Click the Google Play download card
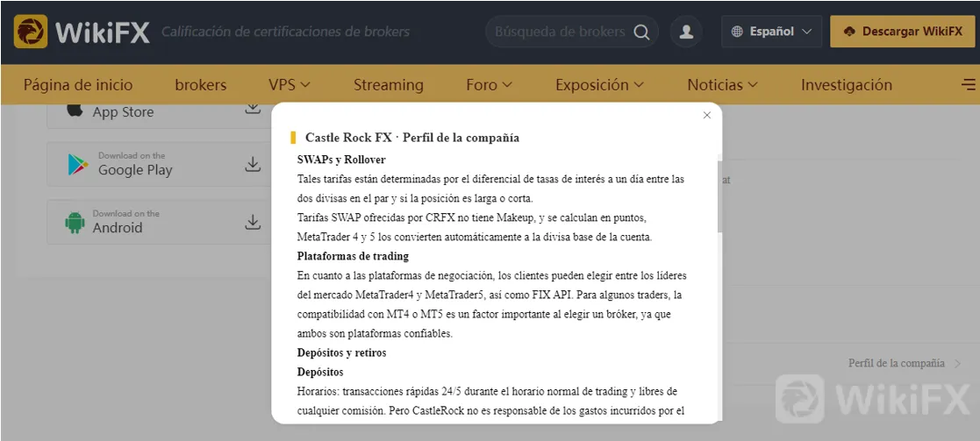Image resolution: width=980 pixels, height=441 pixels. tap(160, 164)
